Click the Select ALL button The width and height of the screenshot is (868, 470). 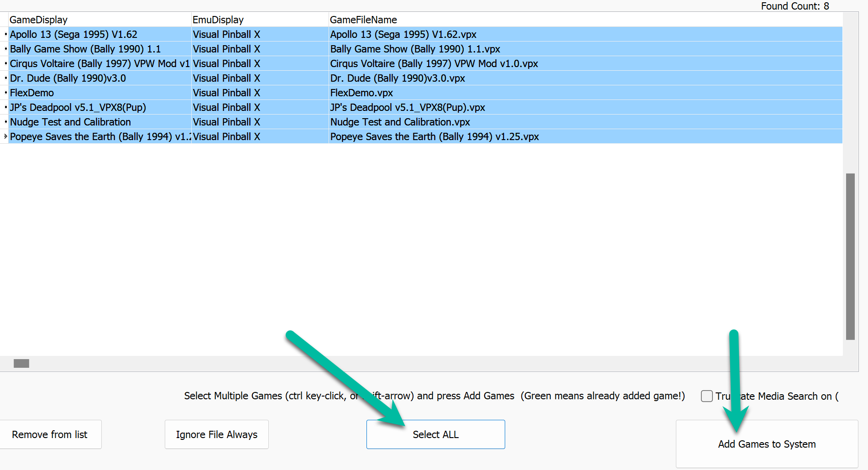tap(435, 434)
